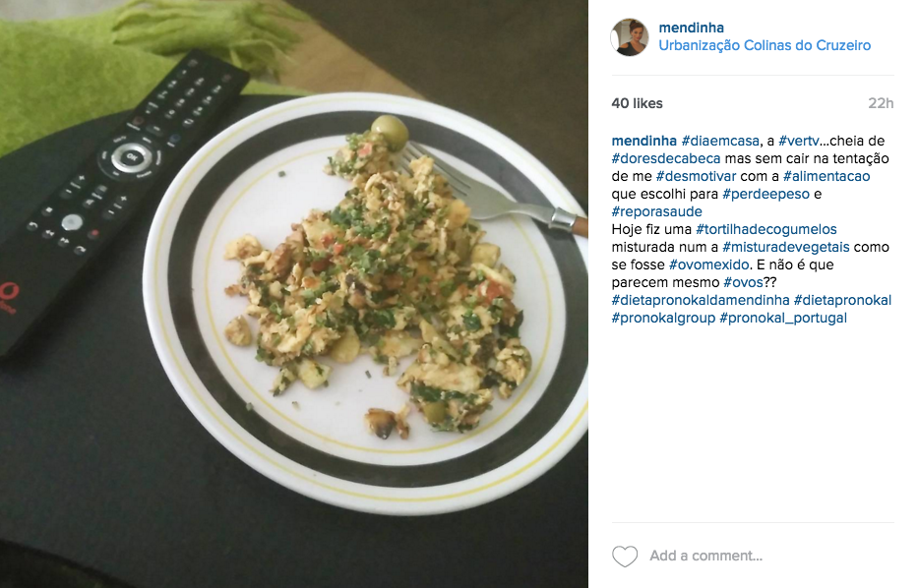Open the #tortilhadecogumelos hashtag

tap(765, 229)
